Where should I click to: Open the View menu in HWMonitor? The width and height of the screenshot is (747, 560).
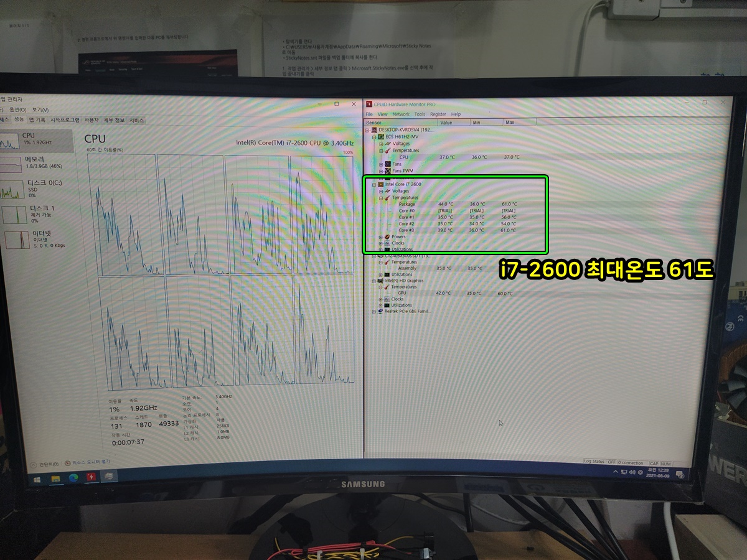click(382, 114)
